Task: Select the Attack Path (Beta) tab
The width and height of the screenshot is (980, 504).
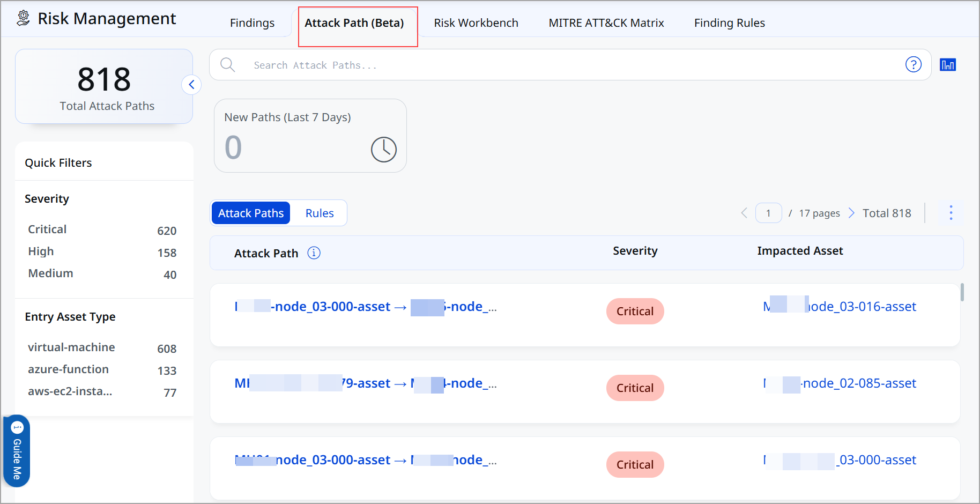Action: click(x=354, y=23)
